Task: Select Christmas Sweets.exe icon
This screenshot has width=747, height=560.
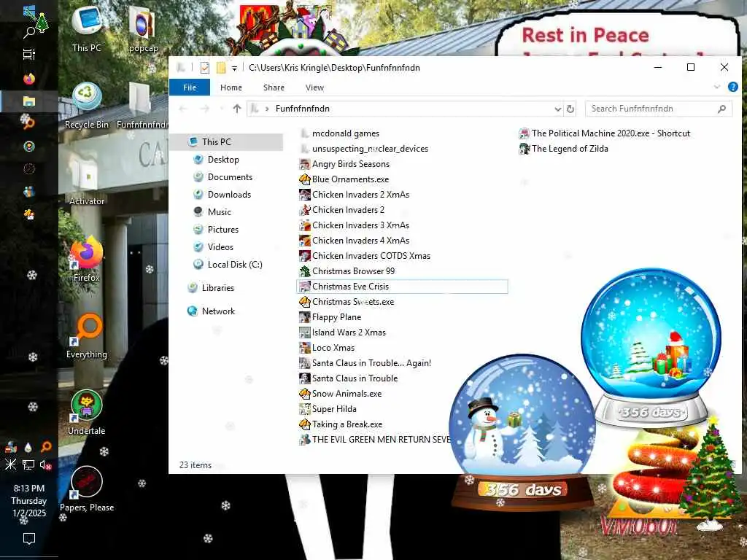Action: (305, 301)
